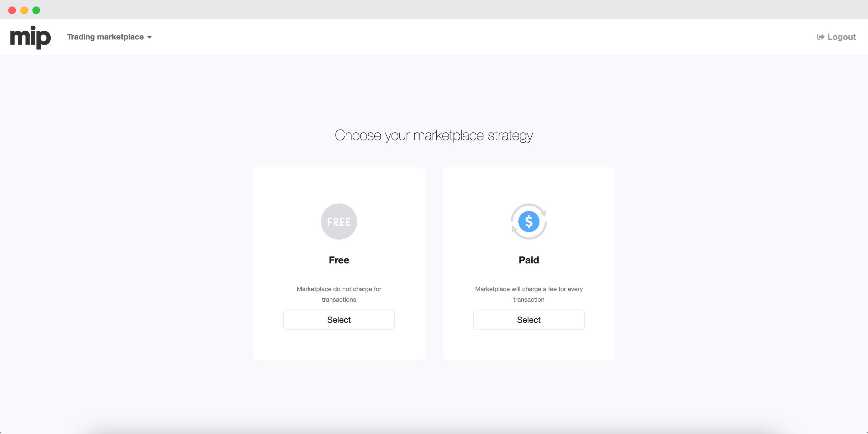Click the FREE circle icon
The image size is (868, 434).
[x=339, y=222]
